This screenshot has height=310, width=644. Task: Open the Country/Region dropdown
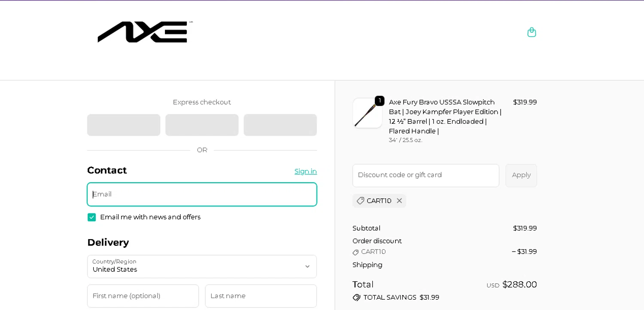tap(202, 267)
